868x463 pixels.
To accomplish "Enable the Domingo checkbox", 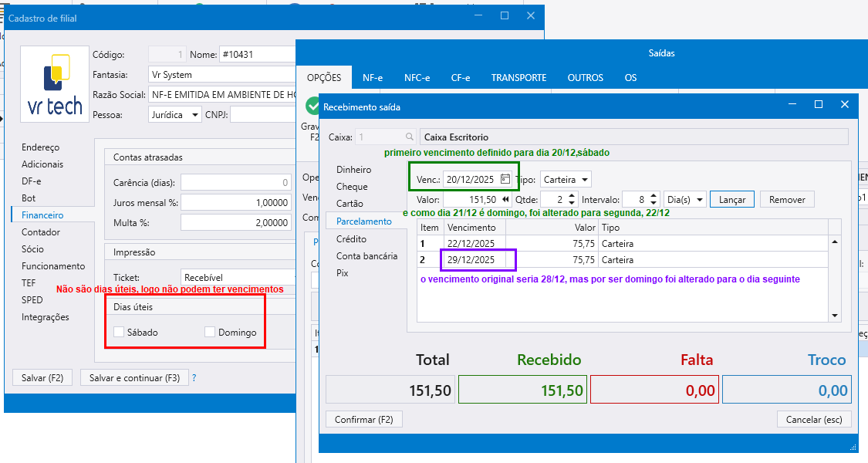I will tap(210, 333).
